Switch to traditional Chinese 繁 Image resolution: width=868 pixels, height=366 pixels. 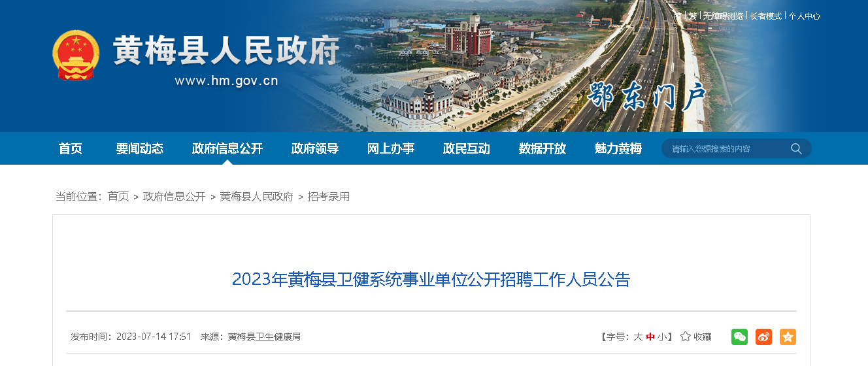[x=692, y=16]
